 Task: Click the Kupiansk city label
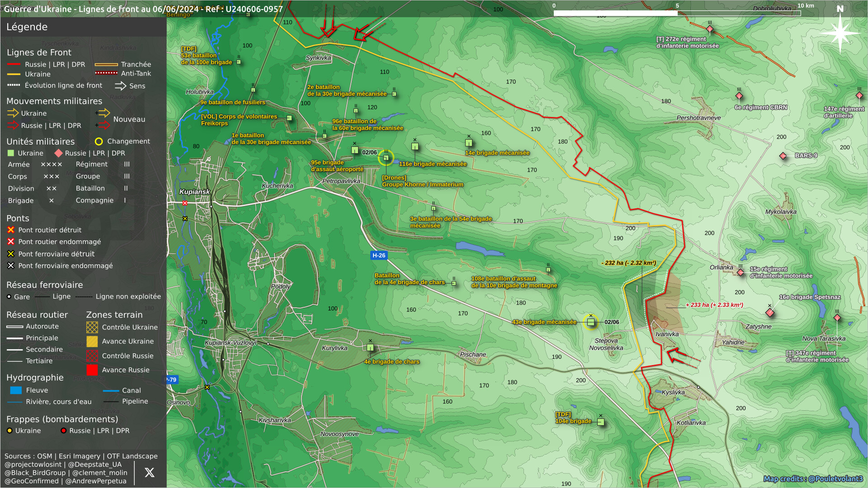pyautogui.click(x=194, y=192)
